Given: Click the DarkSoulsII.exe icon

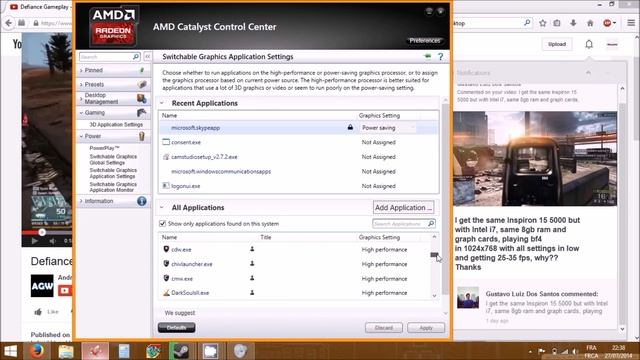Looking at the screenshot, I should (x=166, y=293).
